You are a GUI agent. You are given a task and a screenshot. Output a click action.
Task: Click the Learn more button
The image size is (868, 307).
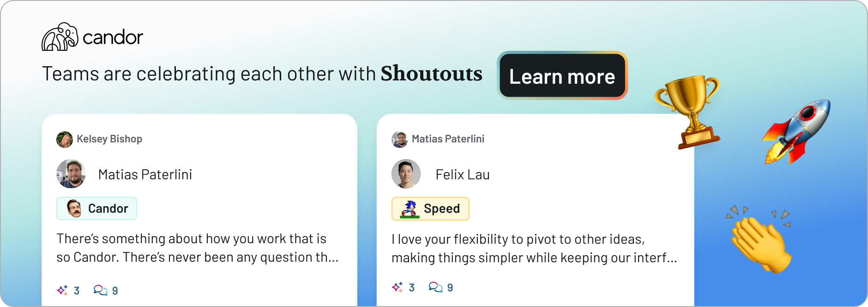click(x=563, y=76)
